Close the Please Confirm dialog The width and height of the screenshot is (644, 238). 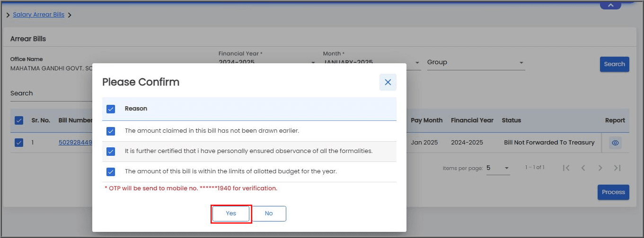tap(388, 82)
